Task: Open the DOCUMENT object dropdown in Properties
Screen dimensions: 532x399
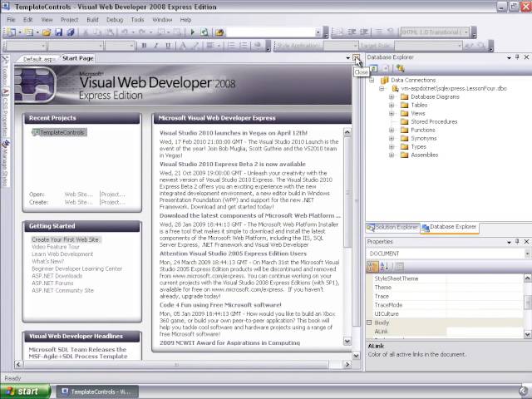Action: pyautogui.click(x=528, y=254)
